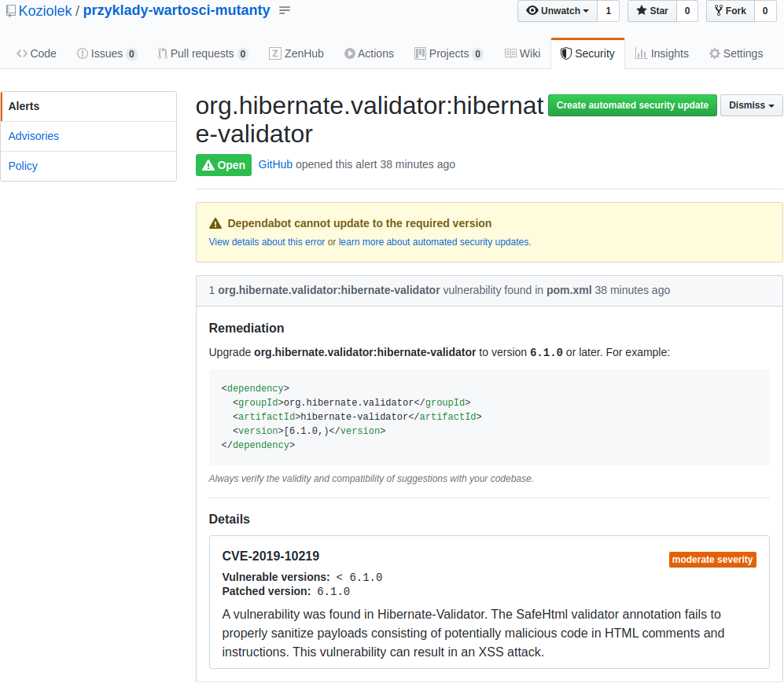Fork the repository
This screenshot has width=784, height=687.
click(x=731, y=10)
